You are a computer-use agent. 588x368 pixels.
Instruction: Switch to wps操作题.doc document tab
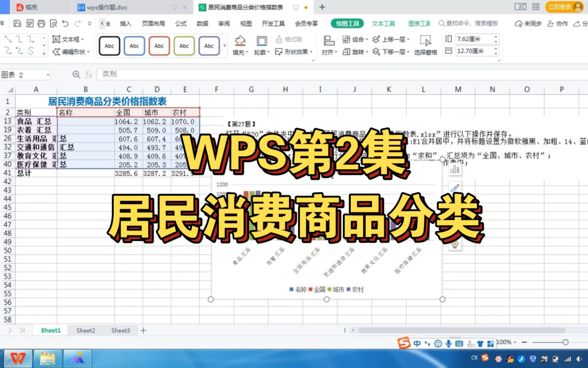(x=107, y=7)
